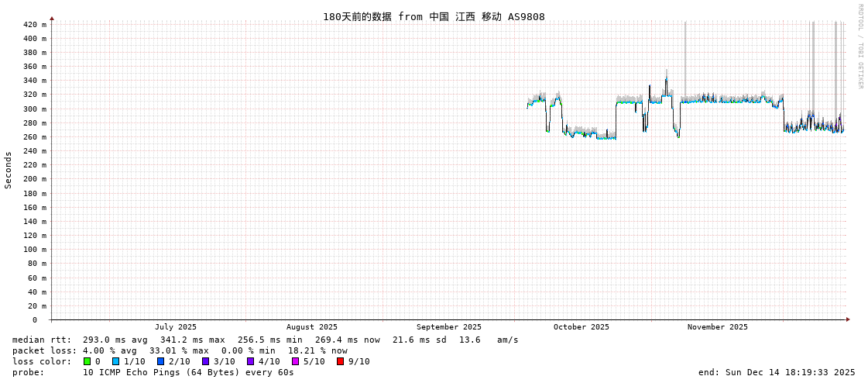Click the green 0 loss color swatch
868x383 pixels.
coord(87,361)
